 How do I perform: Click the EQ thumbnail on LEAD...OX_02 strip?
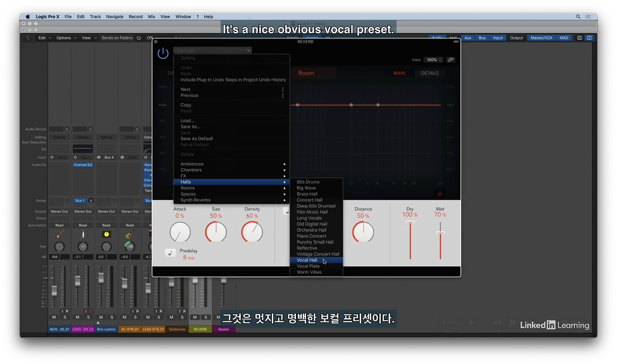tap(83, 149)
